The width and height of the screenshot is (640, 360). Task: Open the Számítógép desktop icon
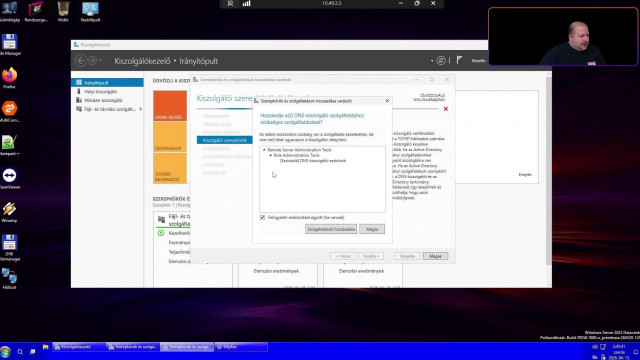[x=9, y=11]
